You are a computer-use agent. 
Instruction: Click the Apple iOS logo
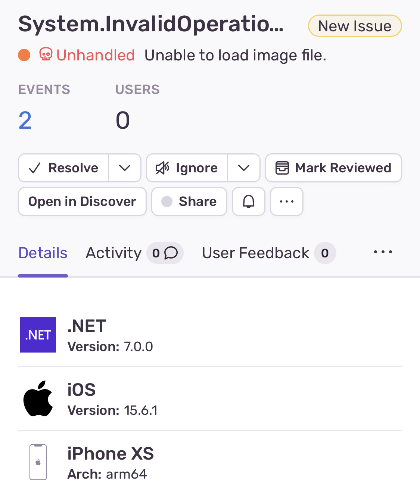pyautogui.click(x=38, y=398)
